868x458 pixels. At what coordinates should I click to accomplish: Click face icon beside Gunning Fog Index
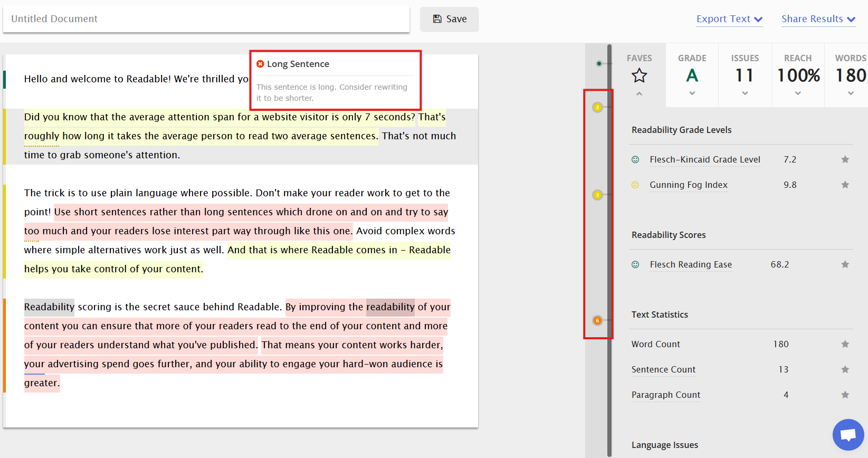pos(635,185)
